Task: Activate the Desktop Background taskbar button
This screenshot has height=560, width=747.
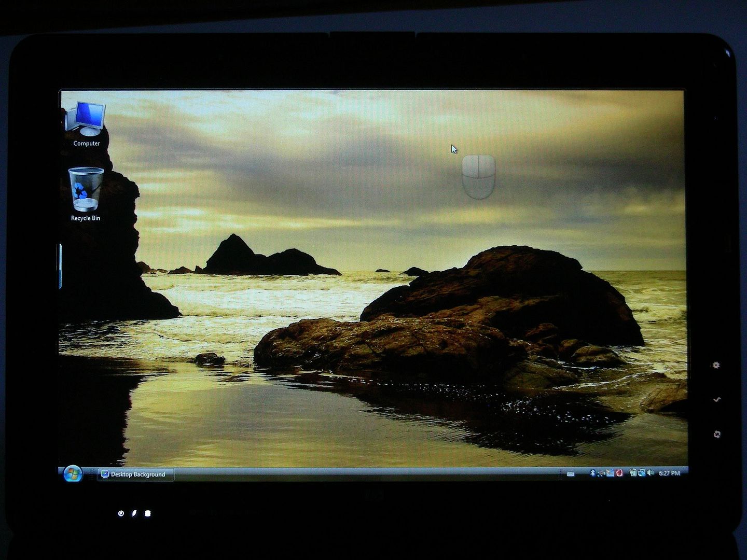Action: (x=135, y=474)
